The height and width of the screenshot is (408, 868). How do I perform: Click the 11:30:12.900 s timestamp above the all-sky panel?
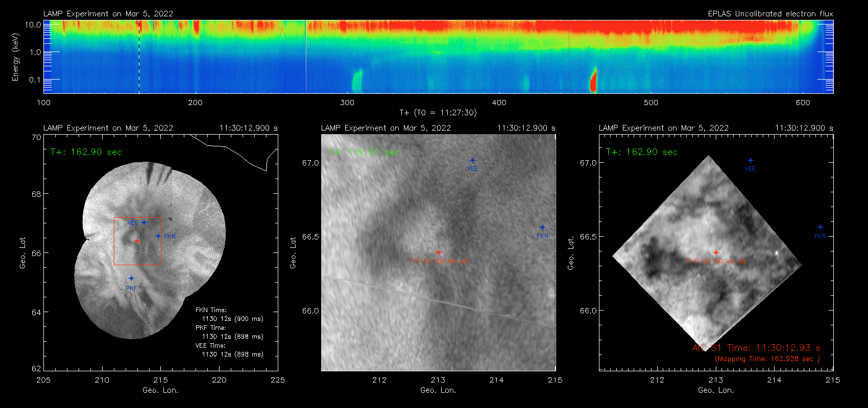click(x=249, y=128)
